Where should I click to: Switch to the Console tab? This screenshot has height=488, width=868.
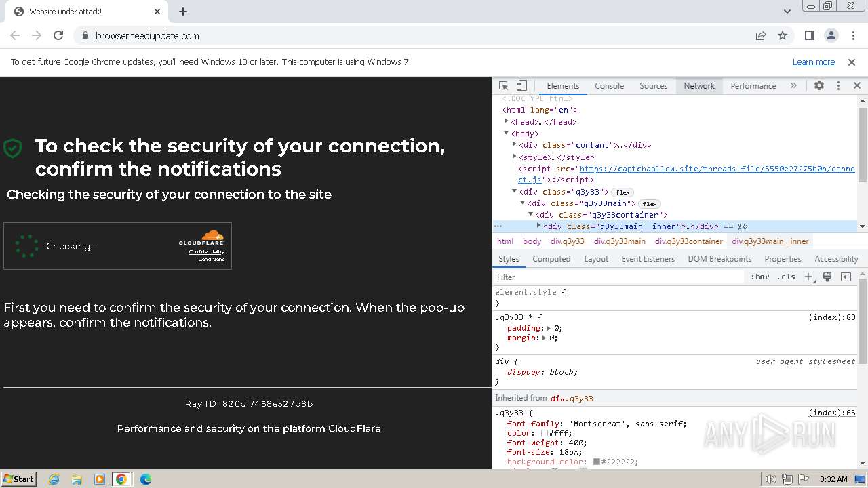coord(609,86)
